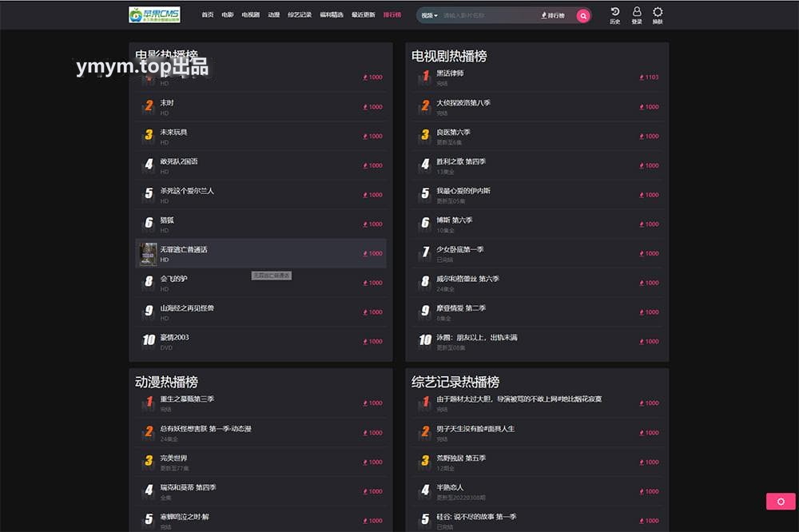Open the movie titled 无罪逃亡普通话
Image resolution: width=799 pixels, height=532 pixels.
(x=184, y=250)
